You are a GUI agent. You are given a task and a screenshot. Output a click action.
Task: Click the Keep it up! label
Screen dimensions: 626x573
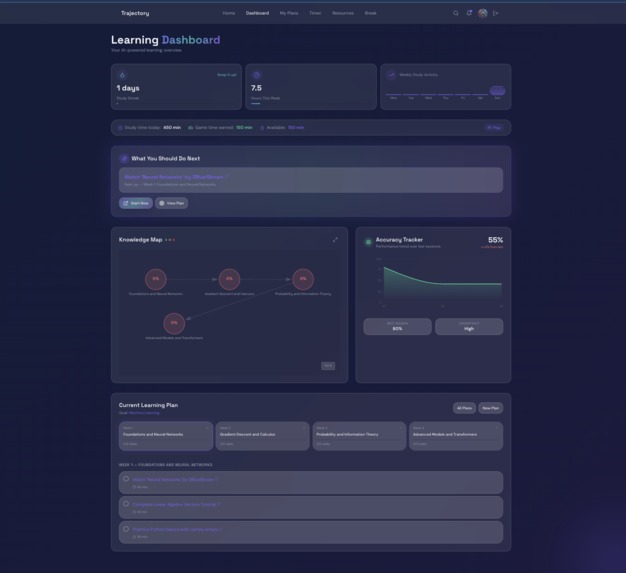227,75
